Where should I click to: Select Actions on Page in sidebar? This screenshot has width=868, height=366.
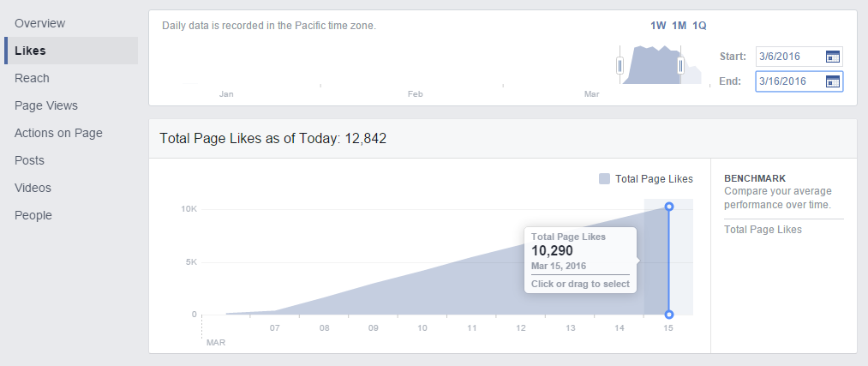(58, 133)
